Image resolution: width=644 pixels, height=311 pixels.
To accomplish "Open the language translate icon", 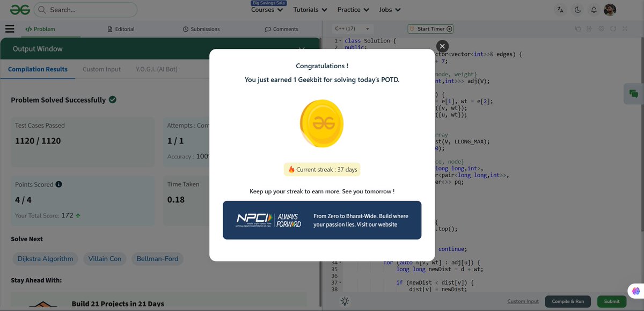I will 560,10.
